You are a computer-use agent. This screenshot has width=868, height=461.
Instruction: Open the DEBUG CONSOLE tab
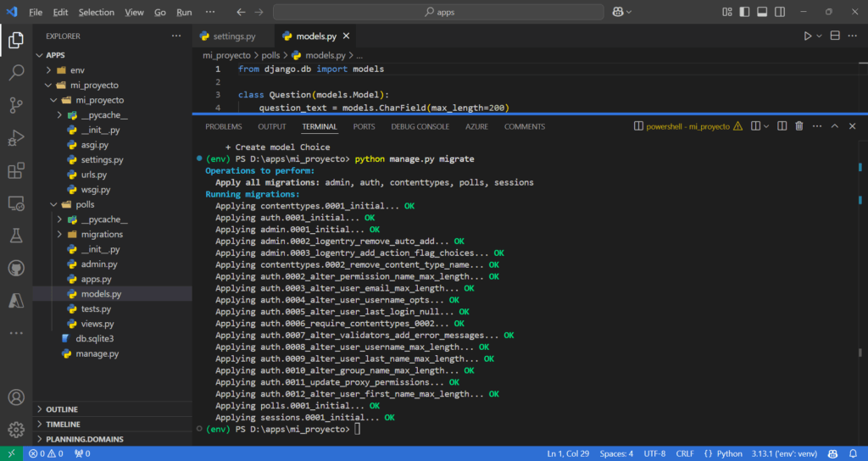click(420, 127)
